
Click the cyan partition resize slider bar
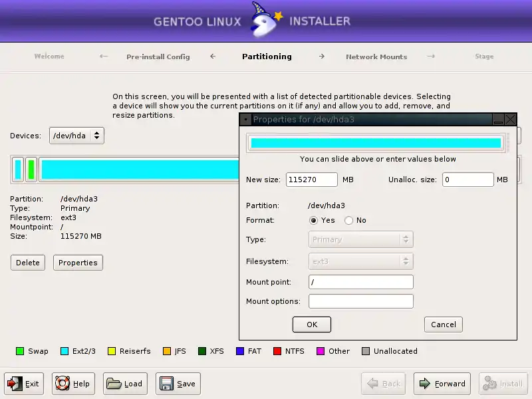coord(376,143)
